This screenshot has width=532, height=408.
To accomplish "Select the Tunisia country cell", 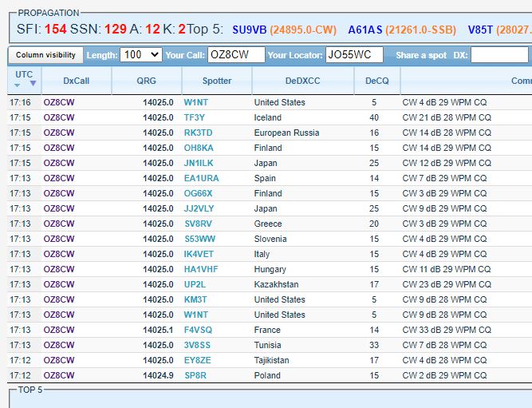I will (268, 345).
